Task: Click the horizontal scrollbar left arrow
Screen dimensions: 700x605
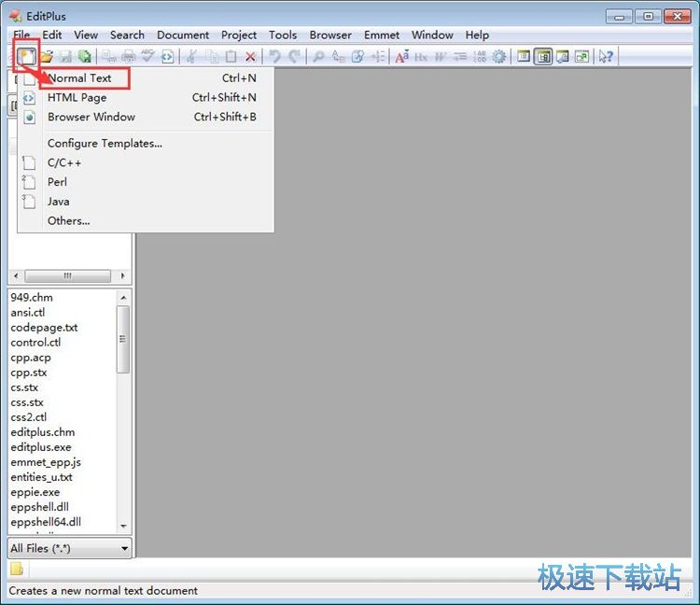Action: 16,276
